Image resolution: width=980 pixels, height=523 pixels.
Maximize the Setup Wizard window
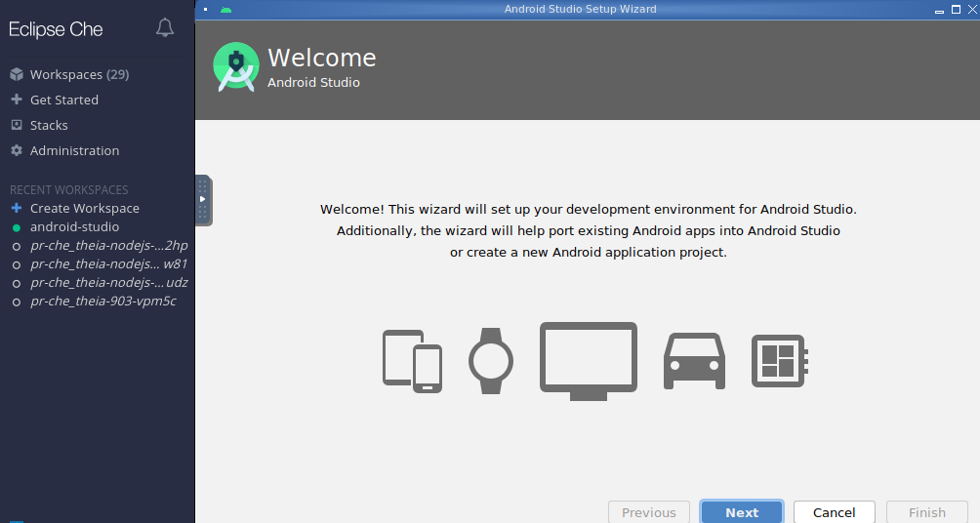(x=956, y=10)
